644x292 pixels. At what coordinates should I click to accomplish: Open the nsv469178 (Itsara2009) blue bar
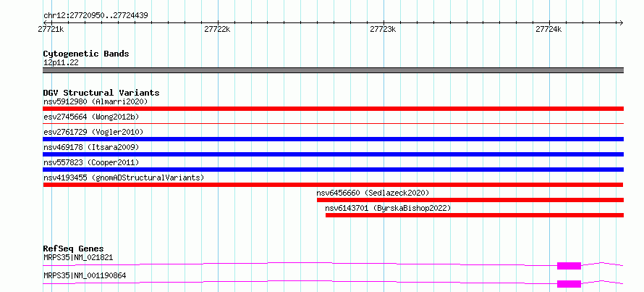coord(333,154)
